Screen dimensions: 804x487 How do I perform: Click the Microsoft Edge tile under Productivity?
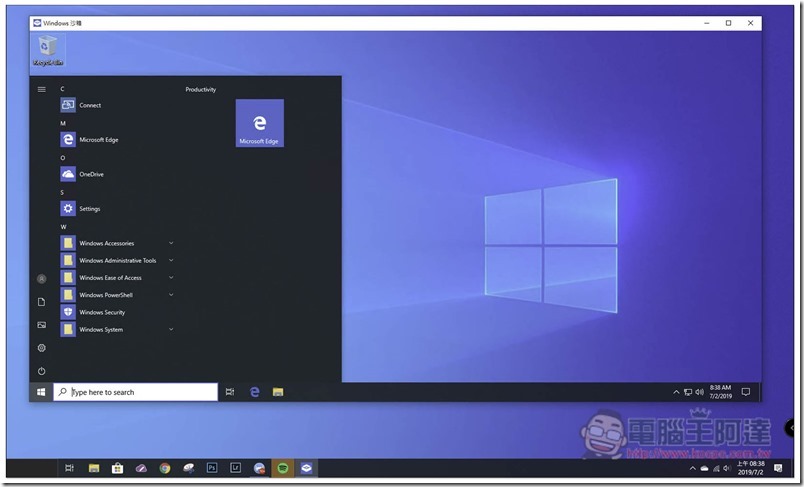tap(259, 123)
